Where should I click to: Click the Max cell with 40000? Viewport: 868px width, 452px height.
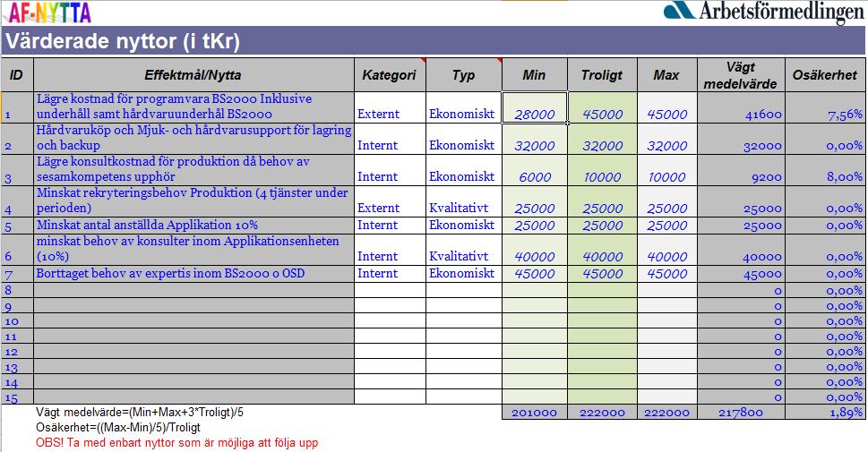pos(667,250)
